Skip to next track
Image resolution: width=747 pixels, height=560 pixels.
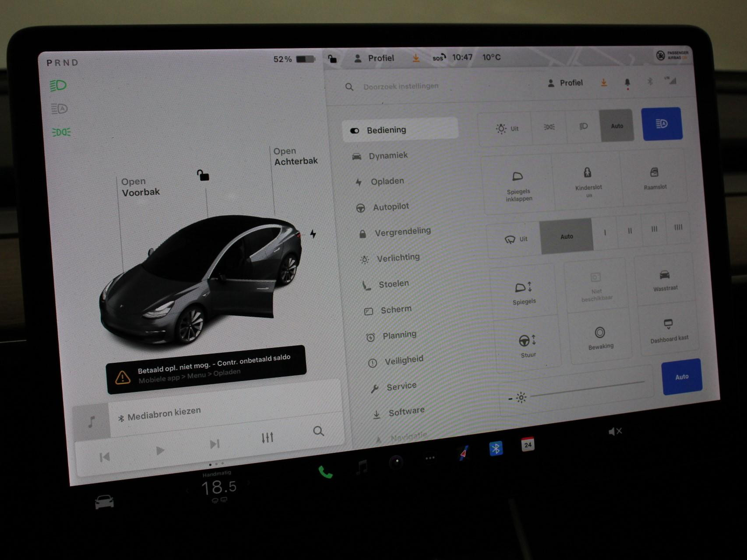pos(215,444)
